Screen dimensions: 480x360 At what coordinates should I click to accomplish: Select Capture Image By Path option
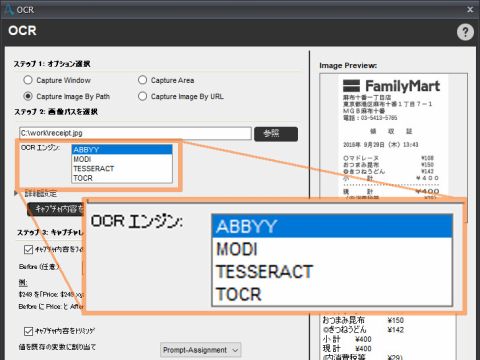point(28,96)
